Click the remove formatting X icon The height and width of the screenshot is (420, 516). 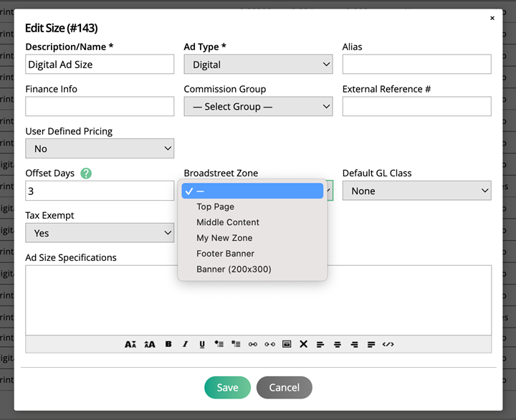303,344
